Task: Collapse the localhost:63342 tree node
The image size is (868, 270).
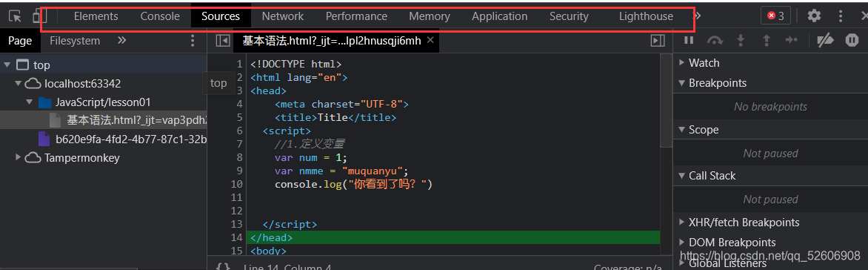Action: 19,84
